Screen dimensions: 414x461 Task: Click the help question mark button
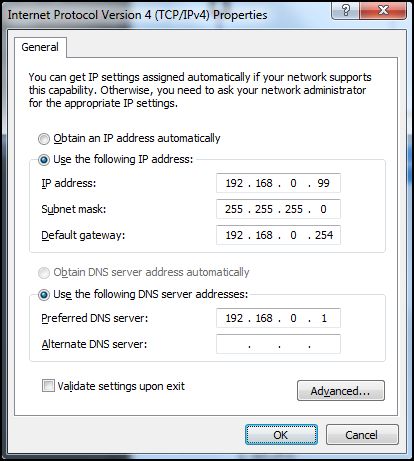tap(345, 11)
